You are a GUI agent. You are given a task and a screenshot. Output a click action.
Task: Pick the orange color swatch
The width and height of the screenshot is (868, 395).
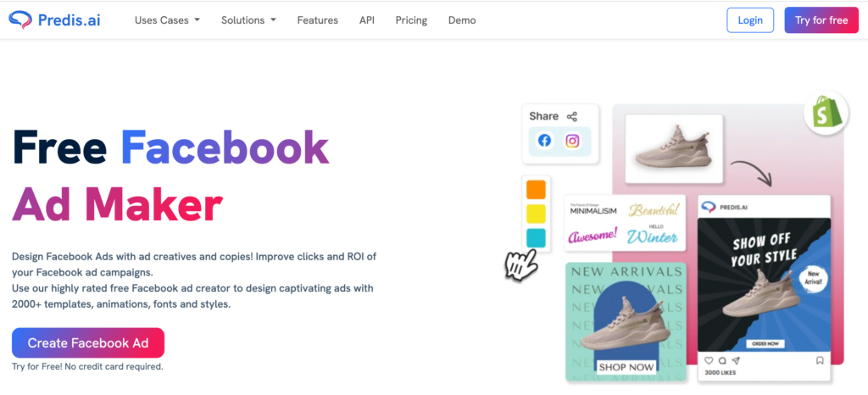(x=536, y=189)
